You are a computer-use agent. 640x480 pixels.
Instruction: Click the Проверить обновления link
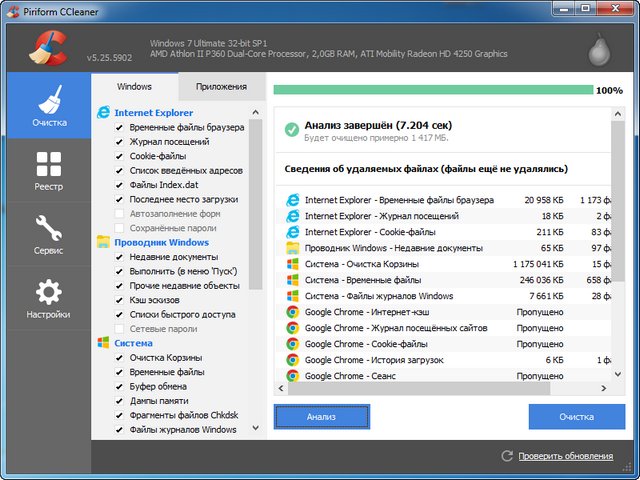tap(565, 457)
